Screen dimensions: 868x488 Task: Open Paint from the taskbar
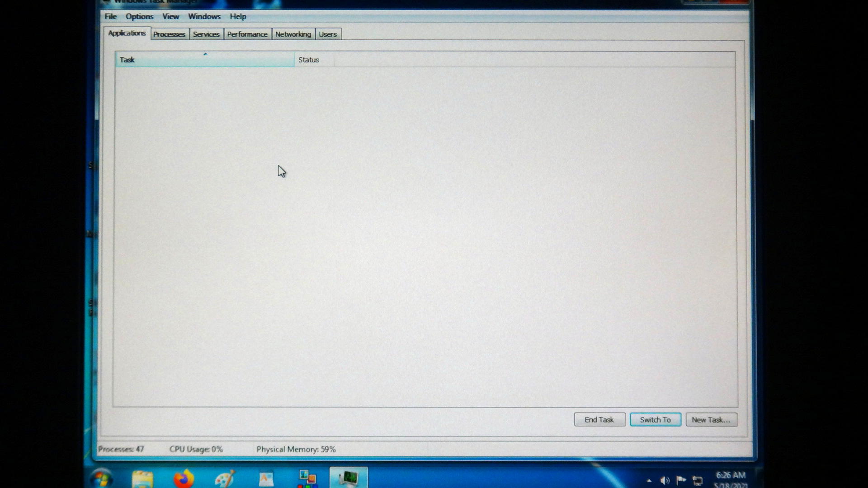coord(225,479)
